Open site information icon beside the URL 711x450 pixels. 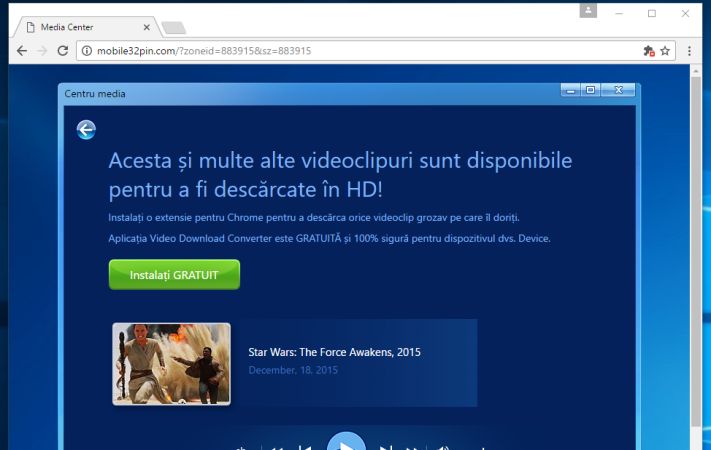[x=87, y=51]
